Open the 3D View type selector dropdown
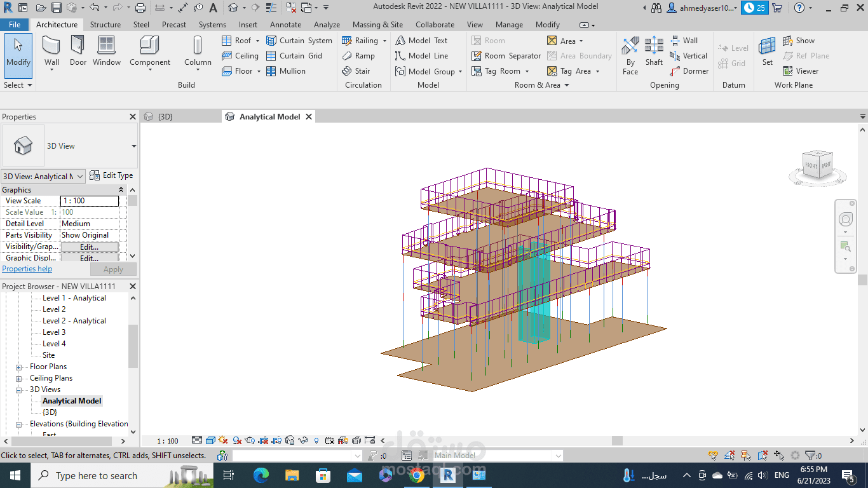Screen dimensions: 868x488 click(x=133, y=146)
